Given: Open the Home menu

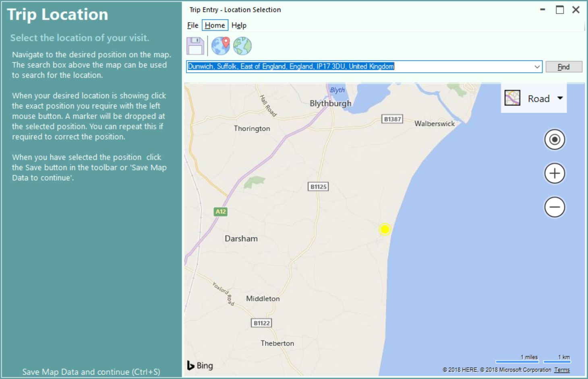Looking at the screenshot, I should tap(215, 25).
